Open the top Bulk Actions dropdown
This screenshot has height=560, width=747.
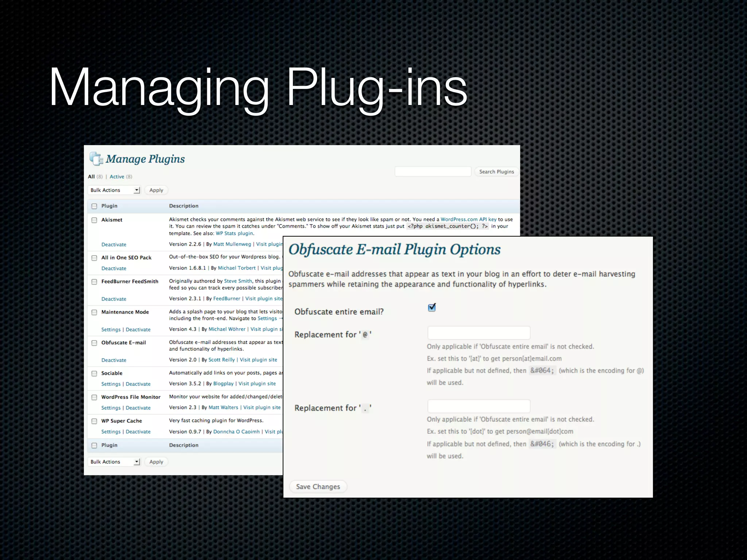115,190
